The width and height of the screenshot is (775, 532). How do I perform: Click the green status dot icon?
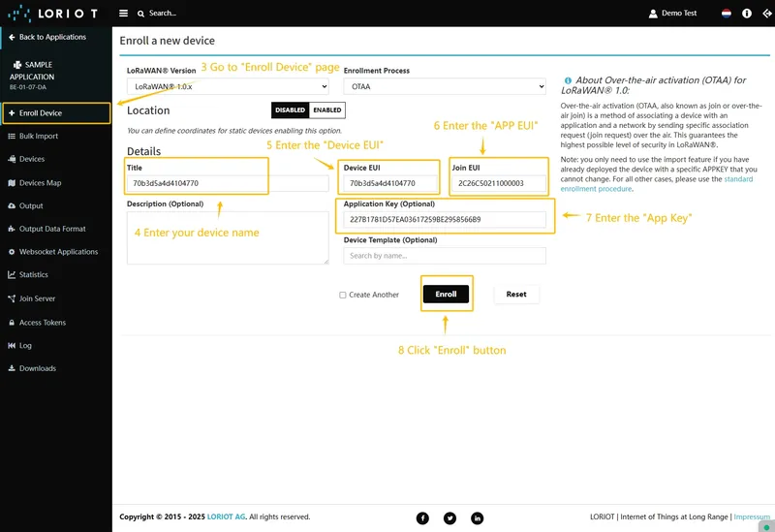766,527
